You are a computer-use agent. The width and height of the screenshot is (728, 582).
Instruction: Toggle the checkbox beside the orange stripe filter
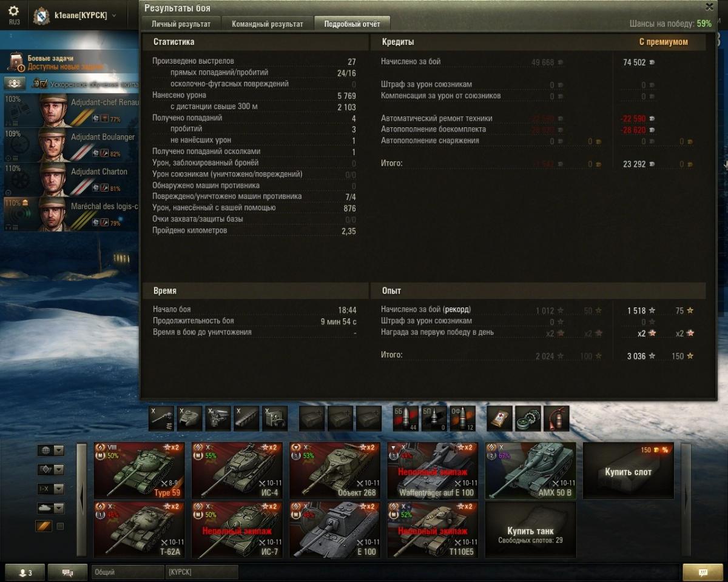coord(60,526)
